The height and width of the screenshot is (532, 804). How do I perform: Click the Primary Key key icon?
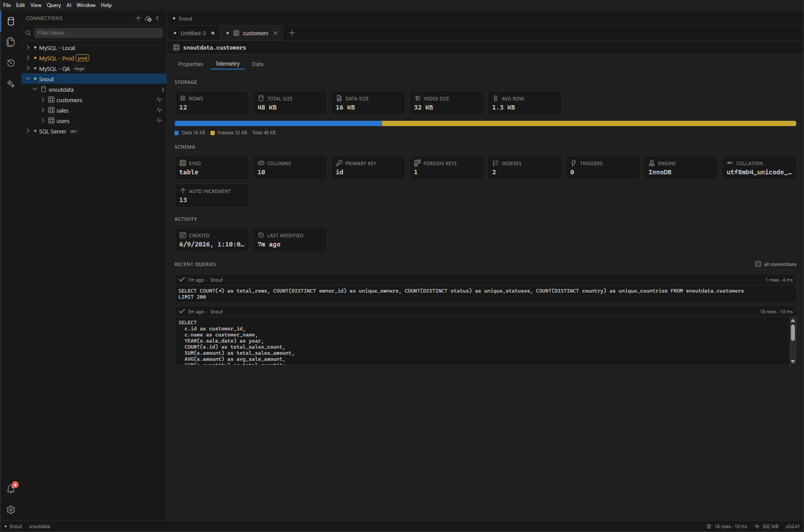coord(339,163)
